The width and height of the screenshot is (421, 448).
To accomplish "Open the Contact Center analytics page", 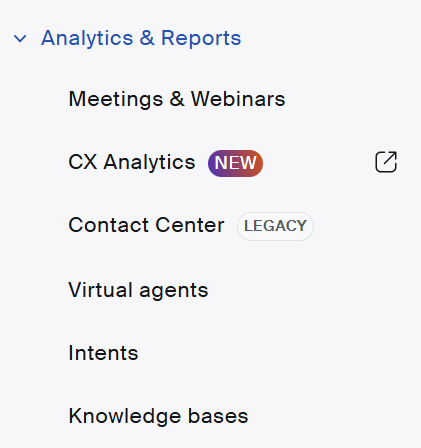I will pyautogui.click(x=146, y=225).
